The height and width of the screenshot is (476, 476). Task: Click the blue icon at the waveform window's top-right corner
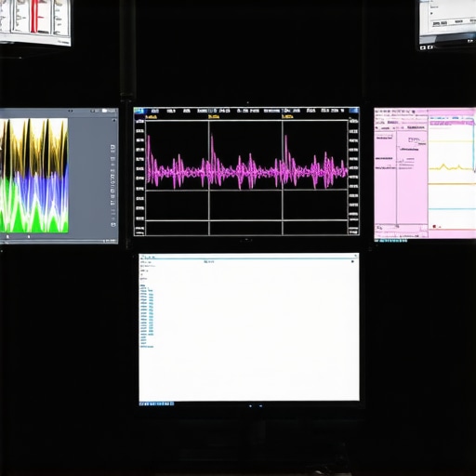(353, 111)
